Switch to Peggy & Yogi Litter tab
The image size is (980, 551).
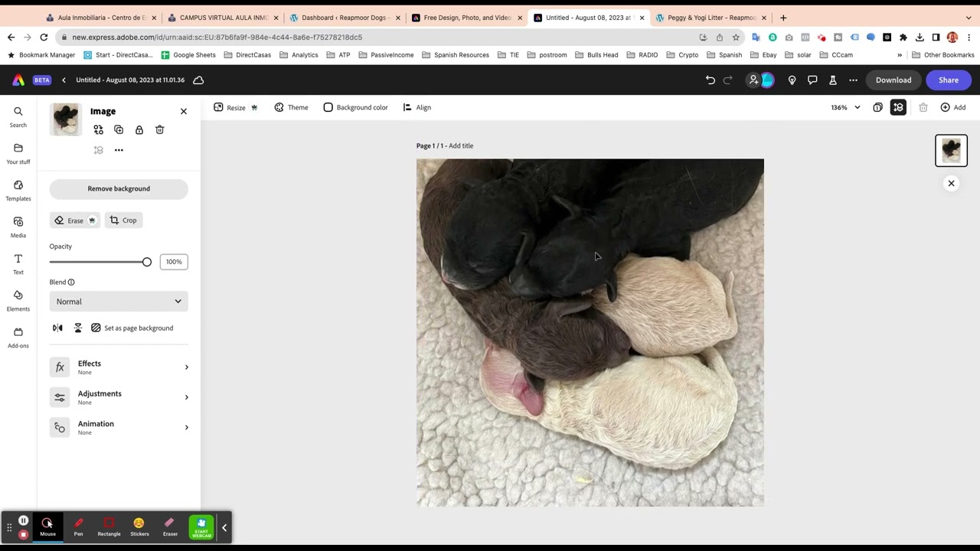(710, 18)
